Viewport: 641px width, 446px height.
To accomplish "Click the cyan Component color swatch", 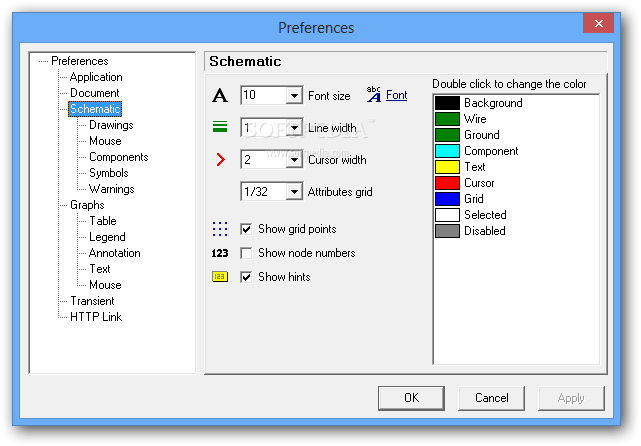I will click(447, 151).
